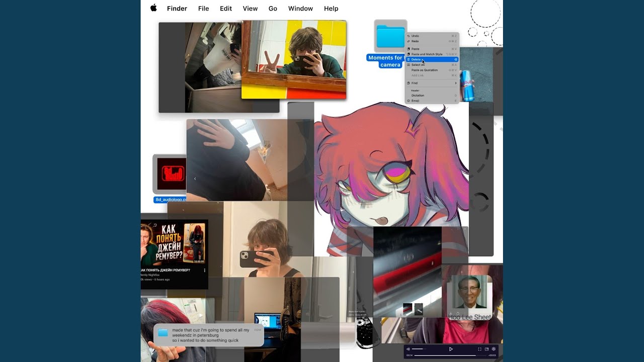Click the Red Bull can photo
This screenshot has width=644, height=362.
[x=476, y=75]
